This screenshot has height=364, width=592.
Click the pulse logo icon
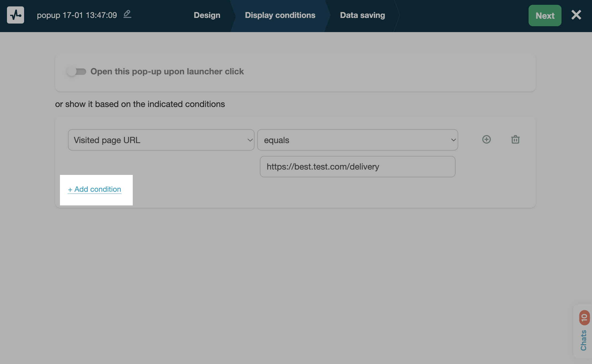[16, 15]
